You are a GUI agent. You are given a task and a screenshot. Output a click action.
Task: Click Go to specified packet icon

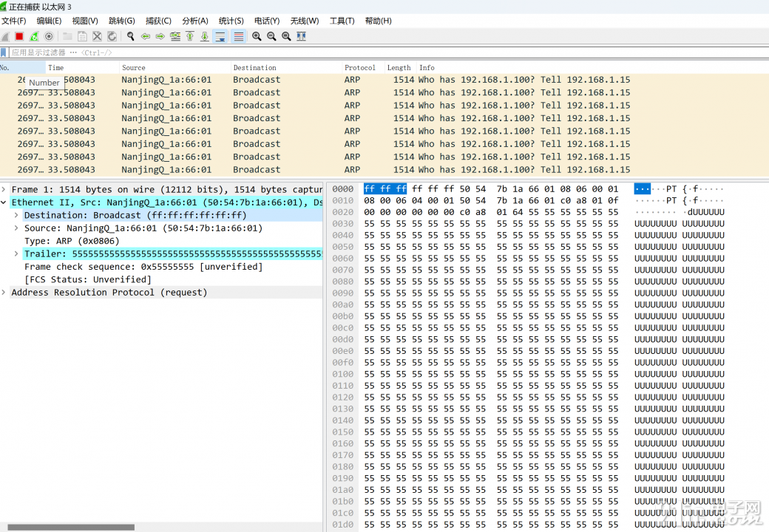click(x=175, y=36)
